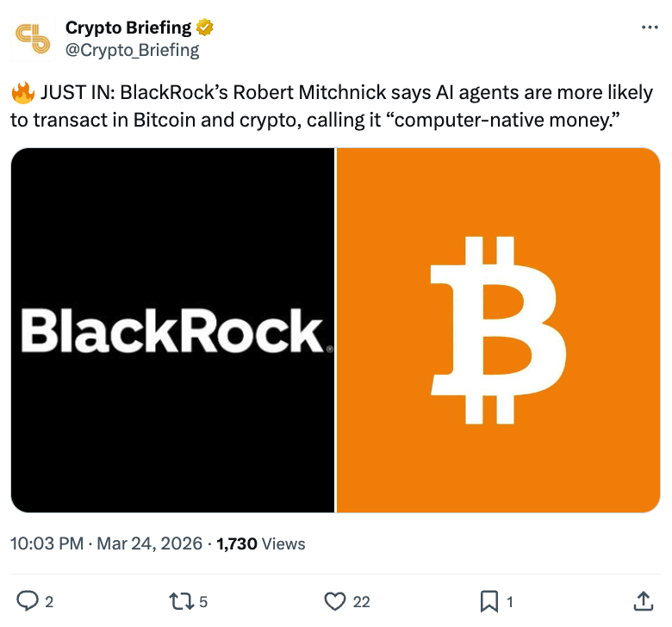The width and height of the screenshot is (672, 627).
Task: Click the repost count number 5
Action: (x=203, y=602)
